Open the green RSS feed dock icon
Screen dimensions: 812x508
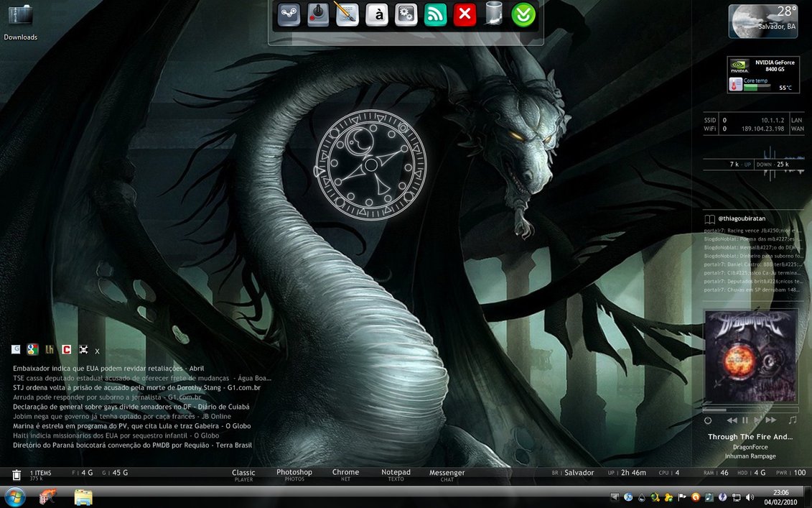click(x=436, y=14)
